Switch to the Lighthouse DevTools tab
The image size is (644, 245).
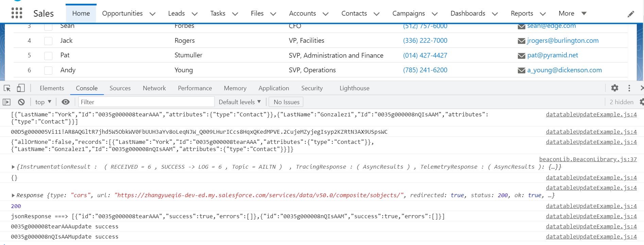point(354,88)
